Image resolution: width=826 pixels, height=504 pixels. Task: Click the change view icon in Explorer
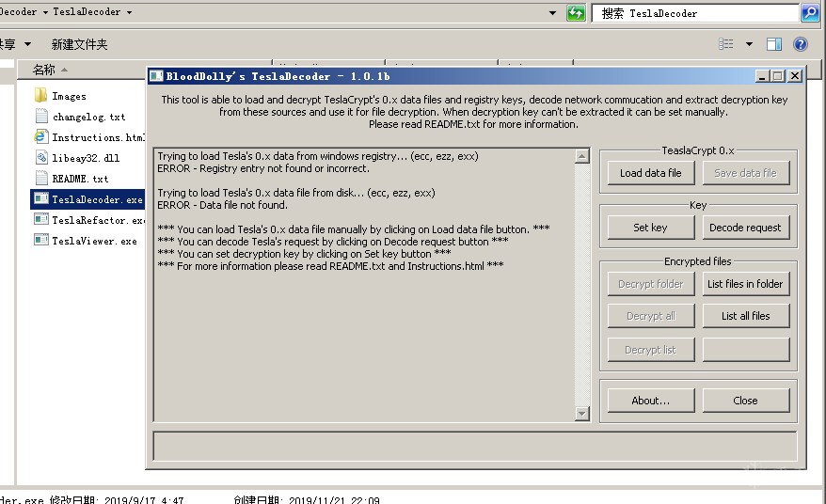tap(726, 44)
